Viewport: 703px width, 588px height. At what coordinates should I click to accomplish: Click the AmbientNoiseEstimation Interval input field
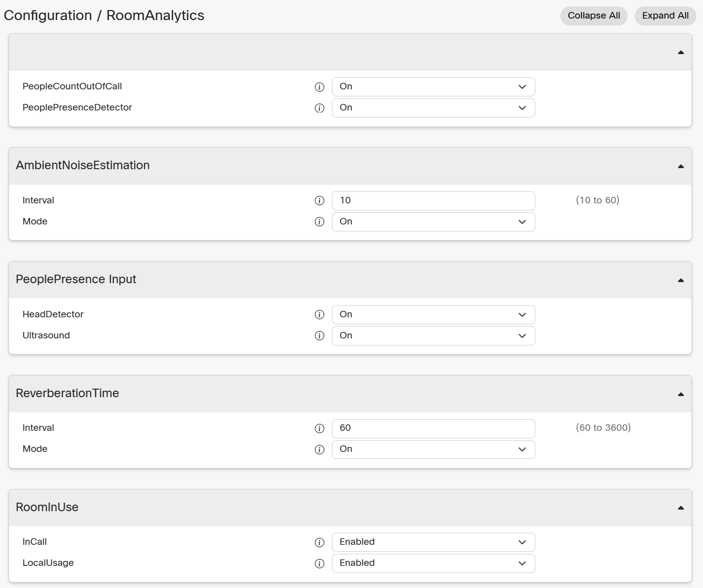coord(433,201)
